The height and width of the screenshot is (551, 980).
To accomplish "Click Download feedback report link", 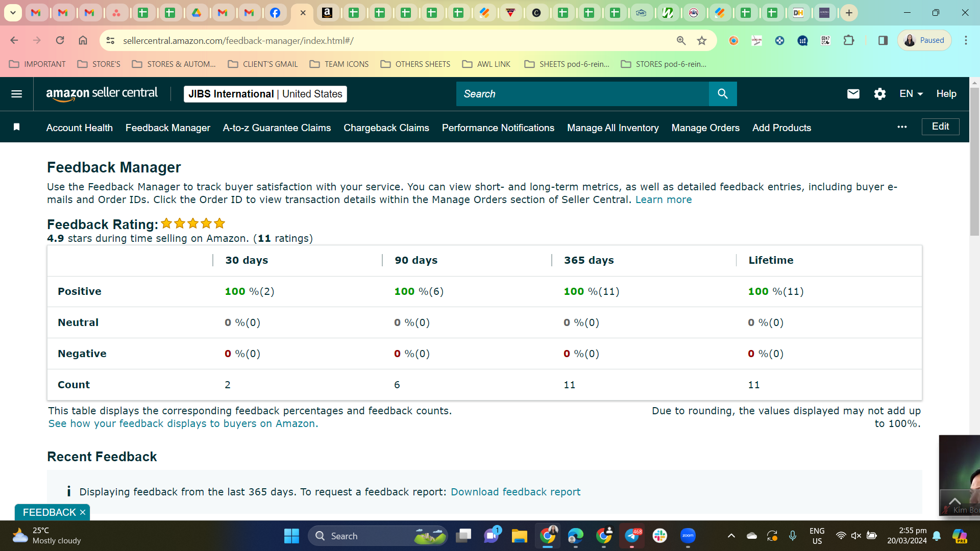I will pos(516,492).
